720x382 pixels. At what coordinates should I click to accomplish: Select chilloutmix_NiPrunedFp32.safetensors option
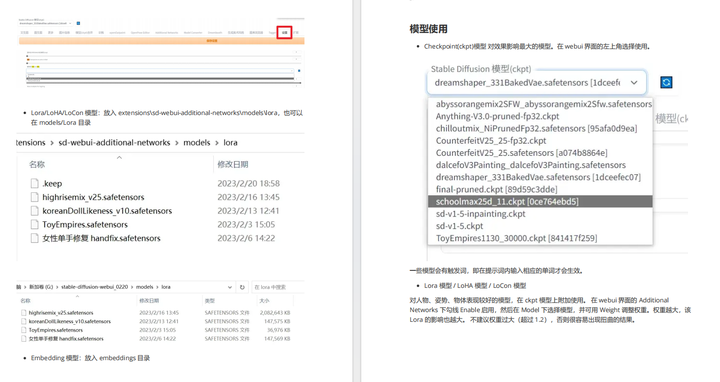click(x=540, y=129)
